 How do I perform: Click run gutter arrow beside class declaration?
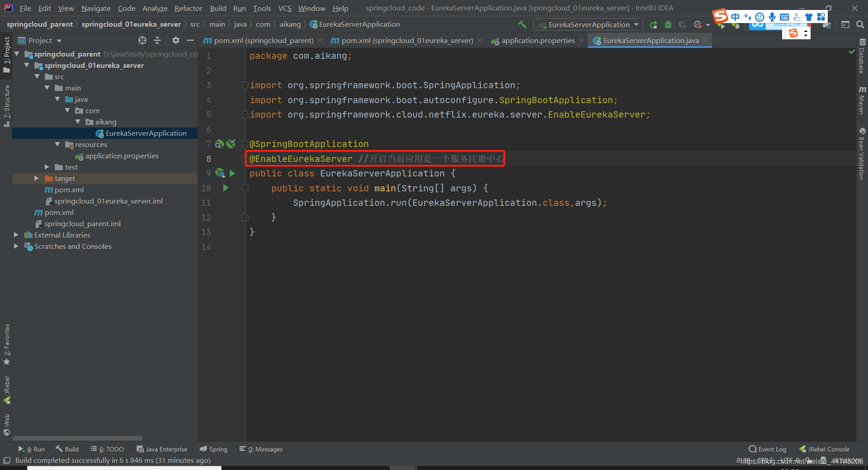pyautogui.click(x=232, y=173)
